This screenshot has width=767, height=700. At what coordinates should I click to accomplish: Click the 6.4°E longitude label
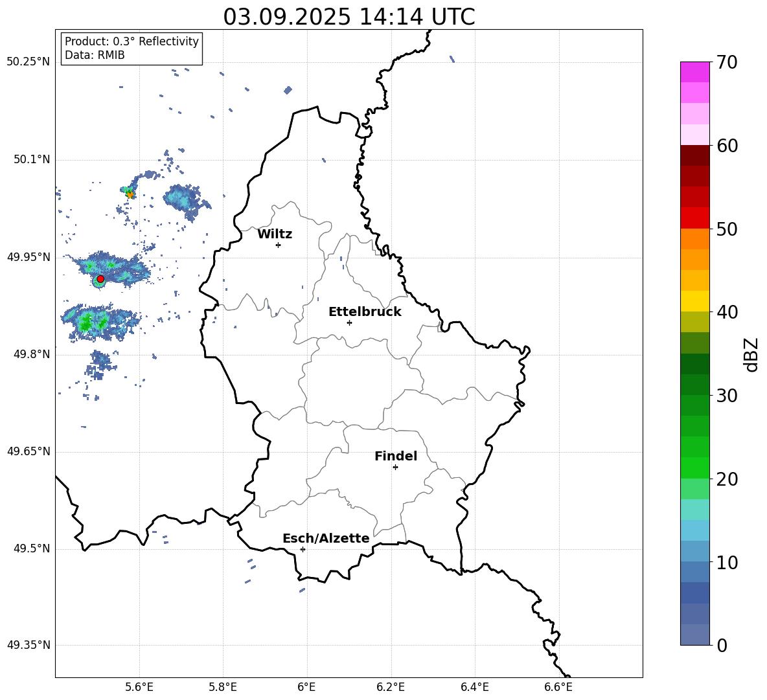pos(474,687)
